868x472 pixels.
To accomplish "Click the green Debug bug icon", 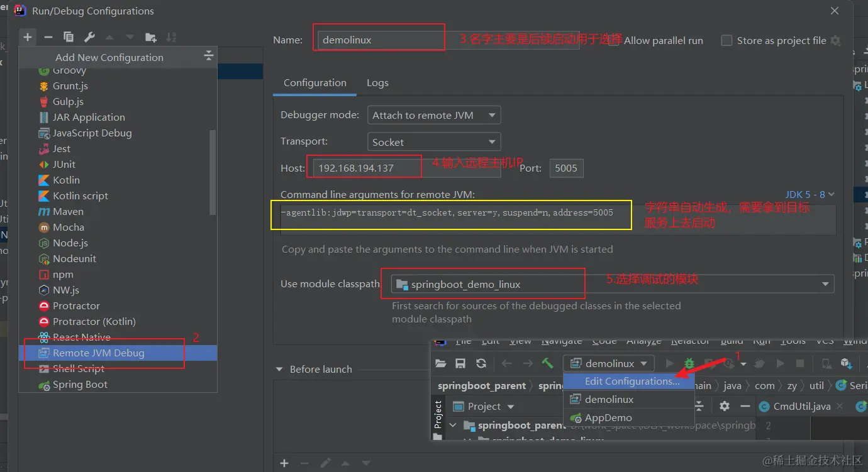I will tap(689, 363).
